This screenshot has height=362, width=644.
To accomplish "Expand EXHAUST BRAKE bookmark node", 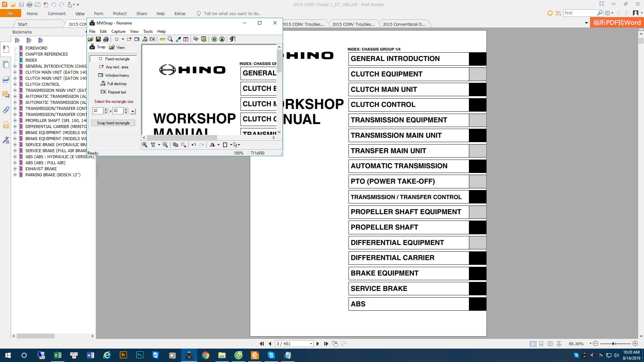I will pyautogui.click(x=15, y=169).
